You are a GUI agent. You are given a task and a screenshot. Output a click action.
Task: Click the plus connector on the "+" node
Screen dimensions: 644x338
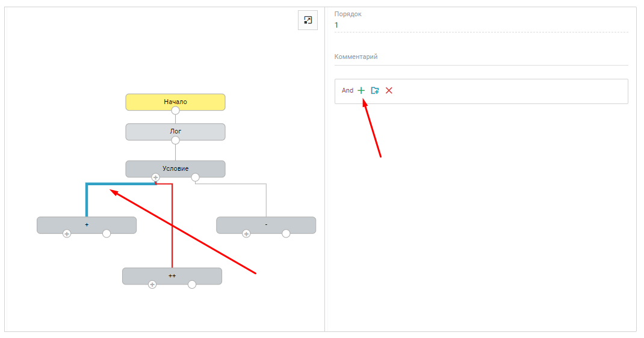pyautogui.click(x=67, y=233)
